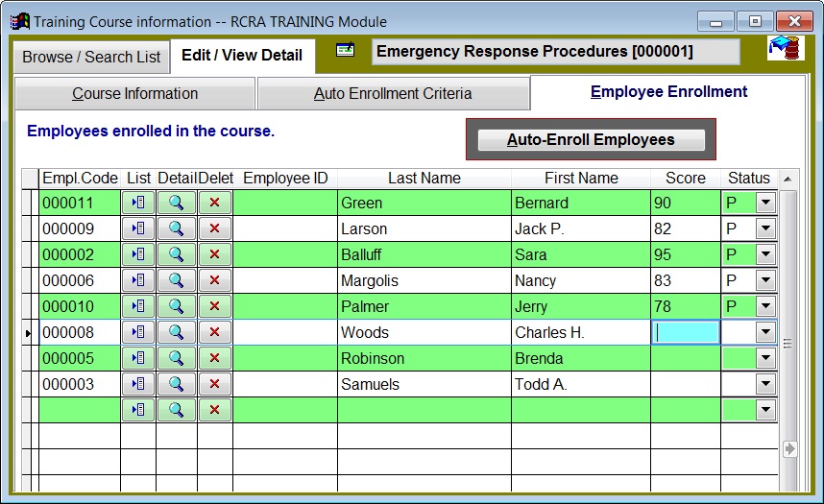
Task: Delete enrollment row for Samuels
Action: coord(215,384)
